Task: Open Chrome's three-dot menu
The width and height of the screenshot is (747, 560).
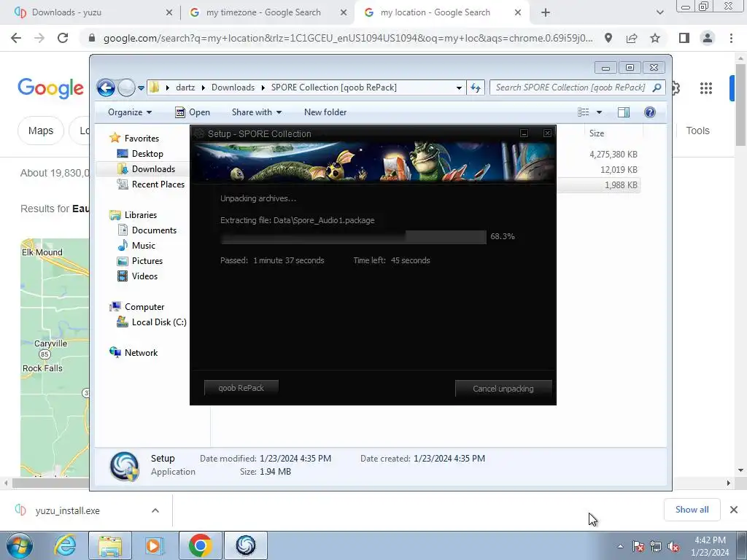Action: point(731,38)
